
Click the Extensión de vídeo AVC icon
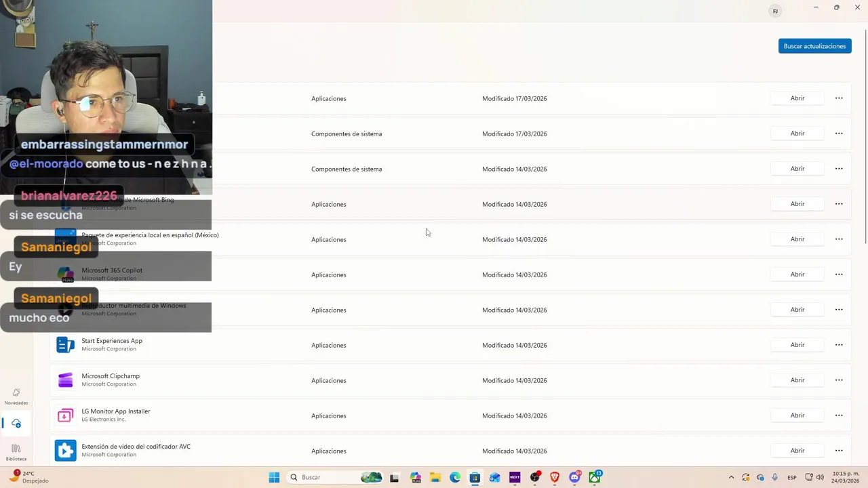pyautogui.click(x=65, y=451)
